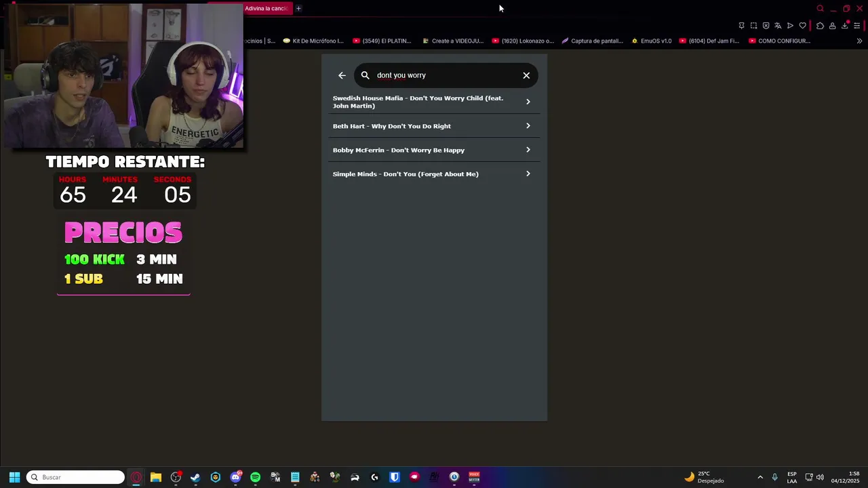Show more bookmarks with the double chevron
This screenshot has height=488, width=868.
859,41
